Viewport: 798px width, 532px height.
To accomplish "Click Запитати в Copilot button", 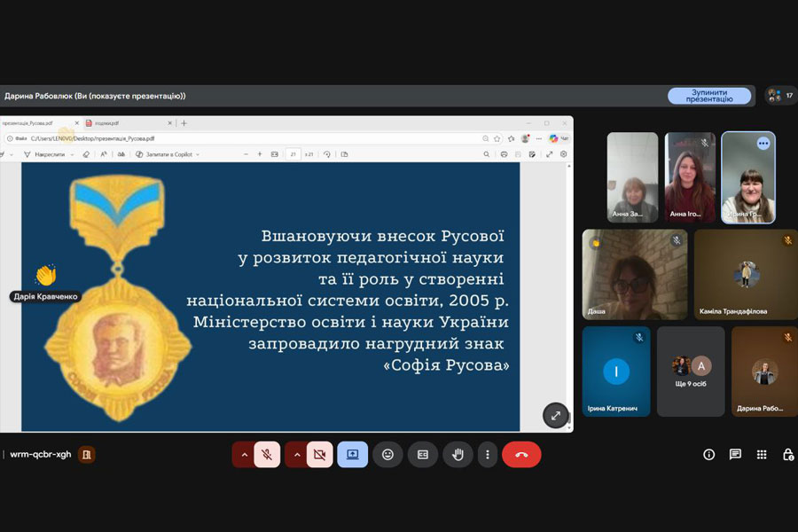I will coord(164,154).
